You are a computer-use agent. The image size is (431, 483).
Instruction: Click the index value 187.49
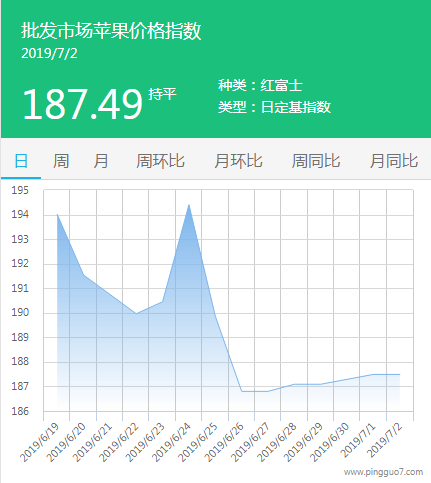click(82, 105)
